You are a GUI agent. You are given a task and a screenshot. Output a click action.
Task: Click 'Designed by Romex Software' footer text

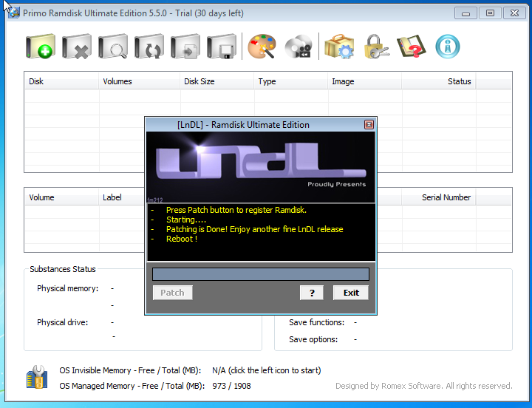pos(424,386)
